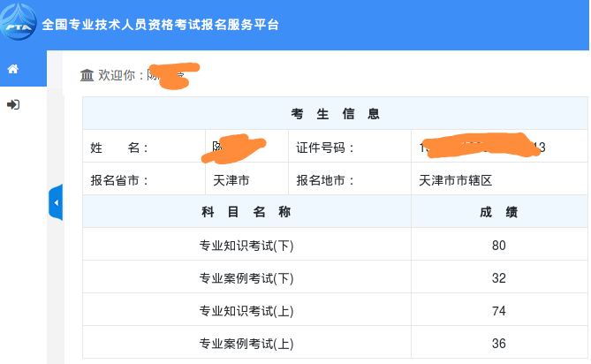Collapse sidebar with blue arrow handle
This screenshot has height=364, width=591.
tap(56, 202)
